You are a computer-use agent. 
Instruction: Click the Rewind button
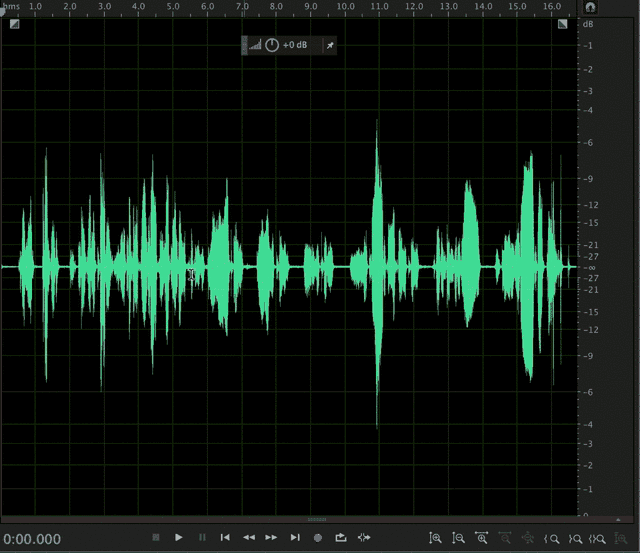[249, 537]
